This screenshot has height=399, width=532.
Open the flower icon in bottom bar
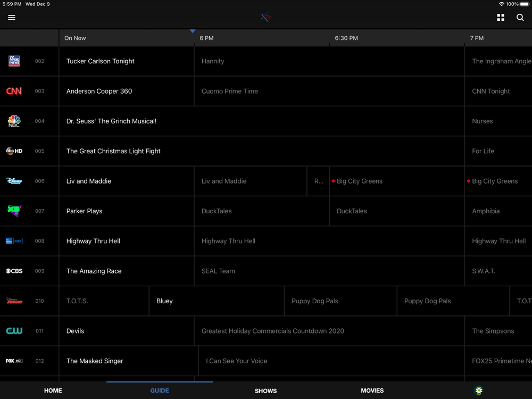(x=479, y=390)
